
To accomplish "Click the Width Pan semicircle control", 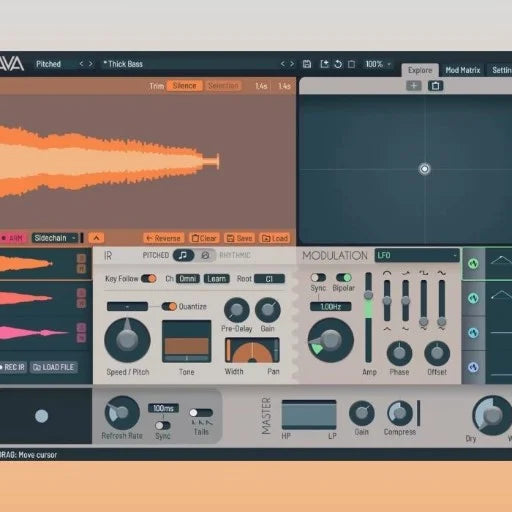I will (252, 350).
